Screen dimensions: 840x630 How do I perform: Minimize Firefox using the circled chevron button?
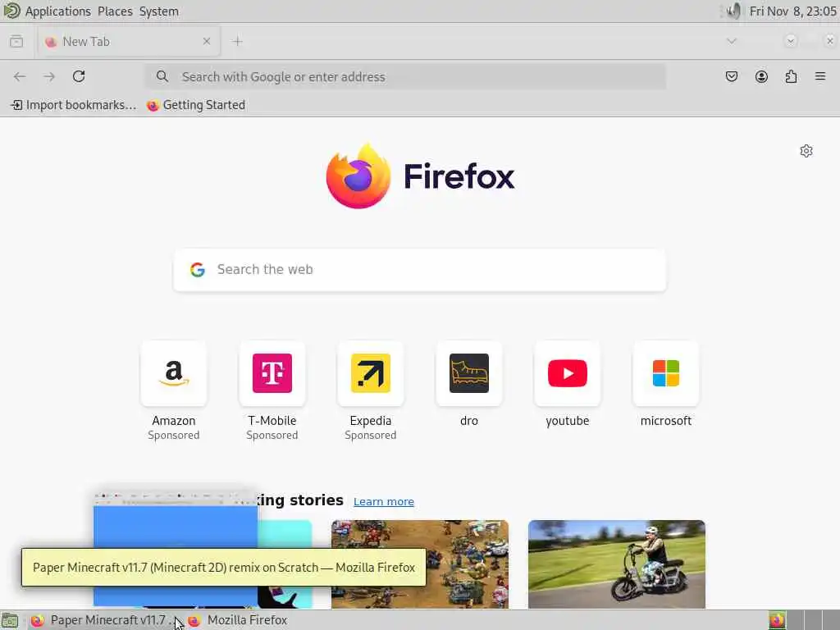coord(790,41)
